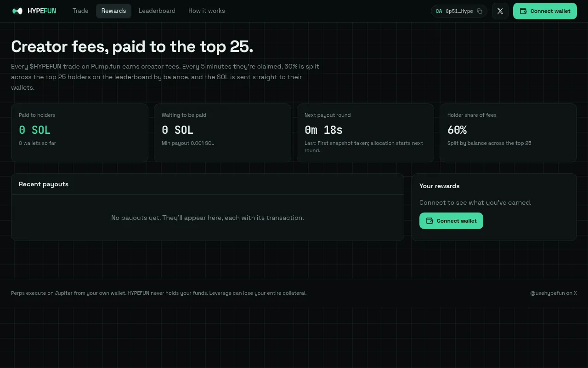Open the Trade tab
588x368 pixels.
point(80,11)
